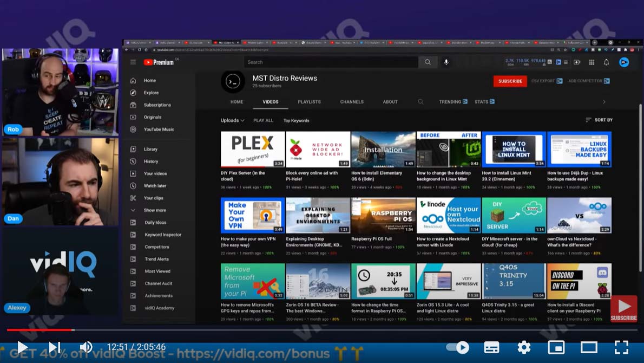
Task: Open vidIQ Competitors in sidebar
Action: coord(156,247)
